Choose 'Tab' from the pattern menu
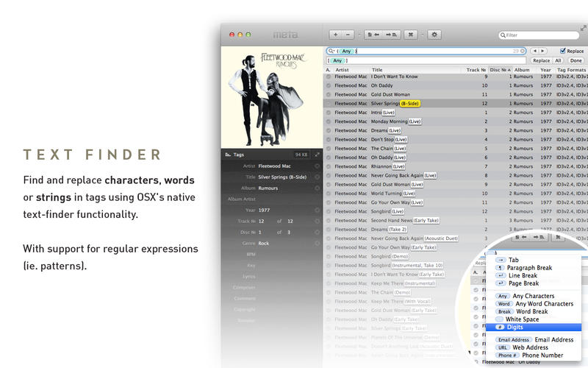The width and height of the screenshot is (588, 368). (x=534, y=260)
